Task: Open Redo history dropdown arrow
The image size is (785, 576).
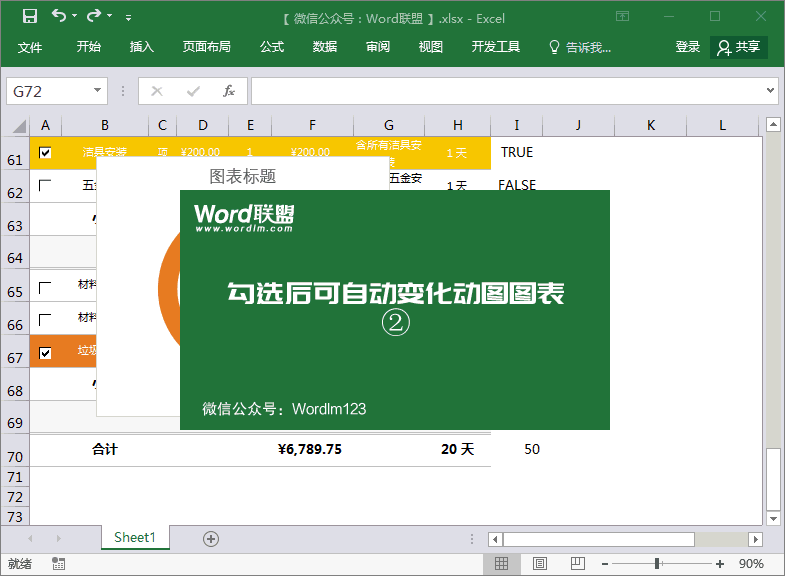Action: click(109, 16)
